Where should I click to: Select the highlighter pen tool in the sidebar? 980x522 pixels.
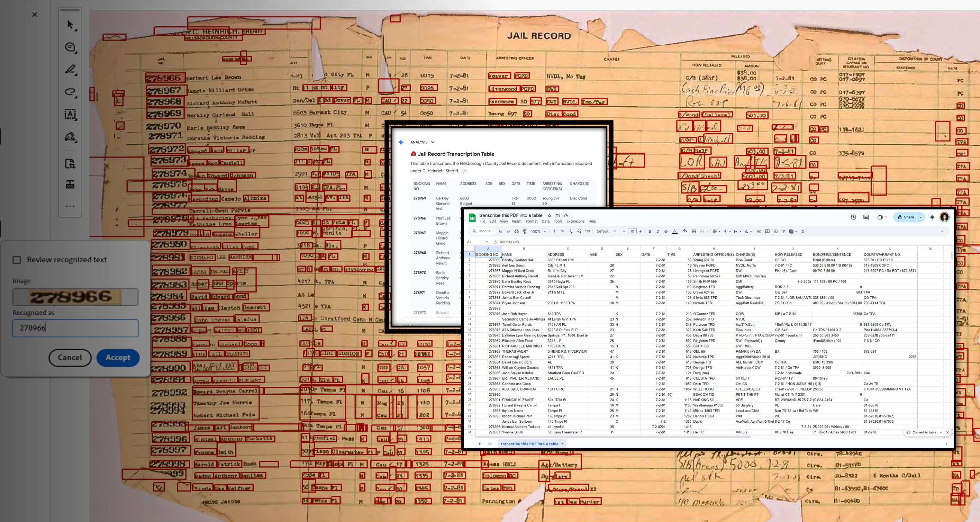pyautogui.click(x=70, y=69)
